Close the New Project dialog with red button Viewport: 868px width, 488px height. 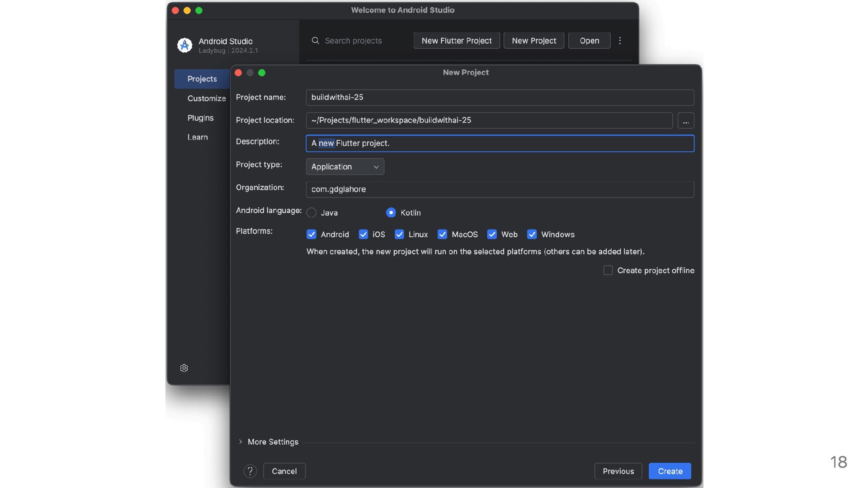238,73
